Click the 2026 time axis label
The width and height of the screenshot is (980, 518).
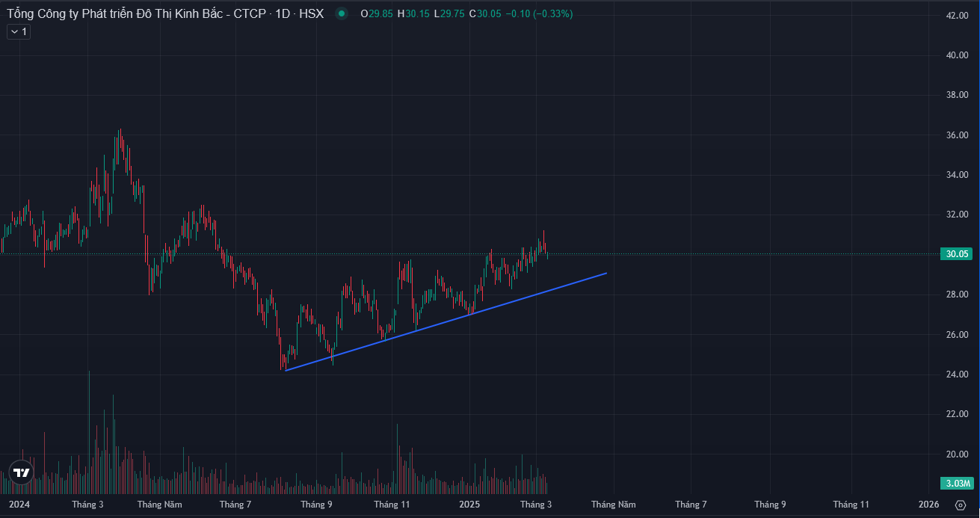(929, 505)
